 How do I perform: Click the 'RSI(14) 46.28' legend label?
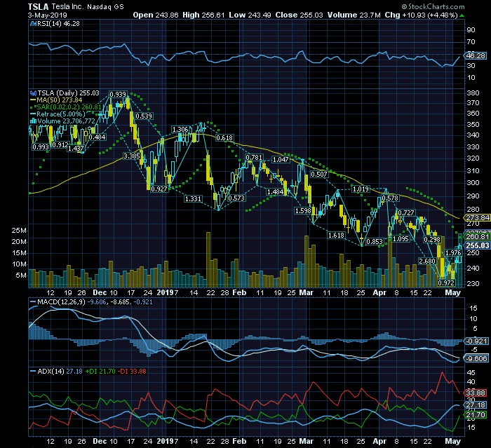coord(58,24)
